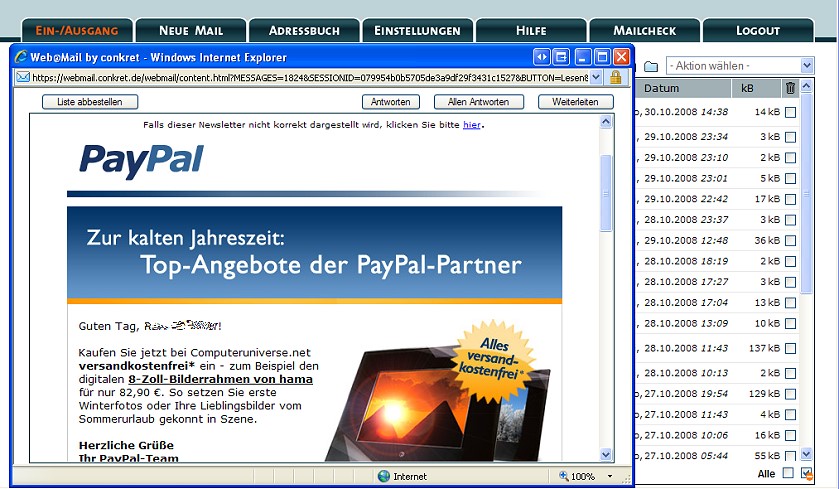The width and height of the screenshot is (839, 489).
Task: Open the Aktion wählen dropdown
Action: (x=740, y=66)
